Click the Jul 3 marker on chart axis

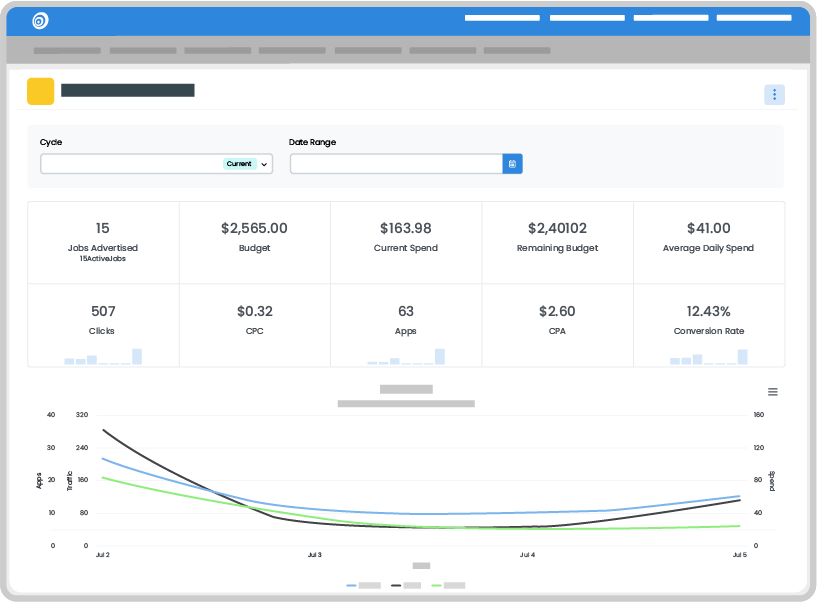tap(314, 554)
